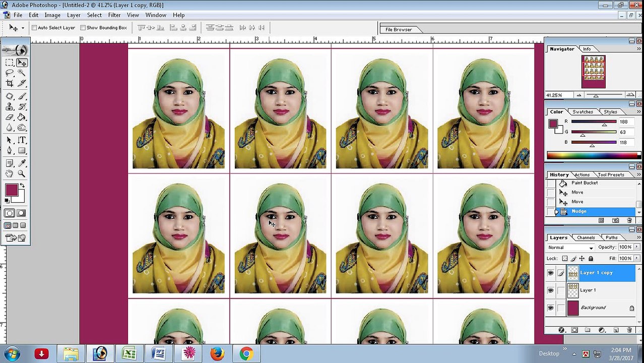Viewport: 644px width, 363px height.
Task: Open the Fill slider arrow
Action: (x=636, y=258)
